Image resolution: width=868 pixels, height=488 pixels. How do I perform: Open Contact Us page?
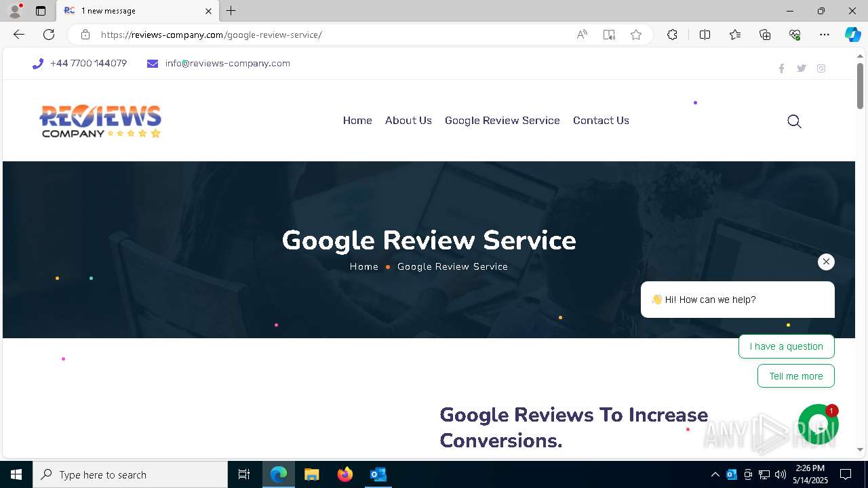(601, 121)
